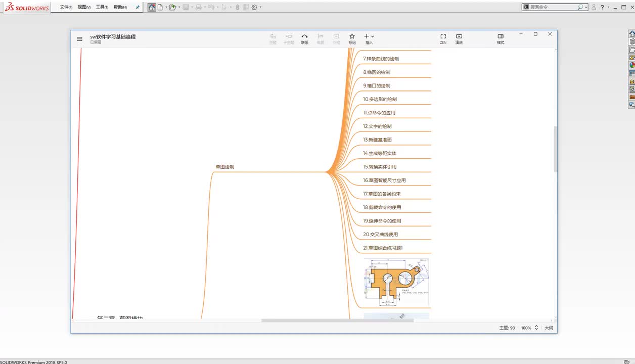The width and height of the screenshot is (635, 364).
Task: Open the SolidWorks Resources task pane tab
Action: click(x=631, y=34)
